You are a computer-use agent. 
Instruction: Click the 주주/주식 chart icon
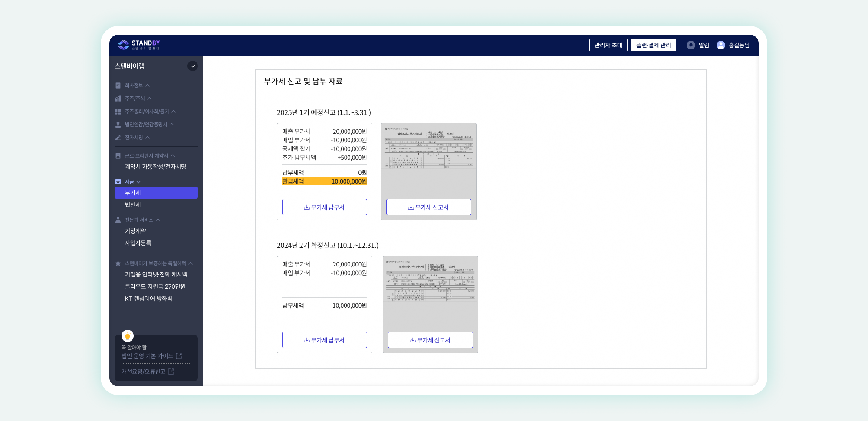point(118,99)
